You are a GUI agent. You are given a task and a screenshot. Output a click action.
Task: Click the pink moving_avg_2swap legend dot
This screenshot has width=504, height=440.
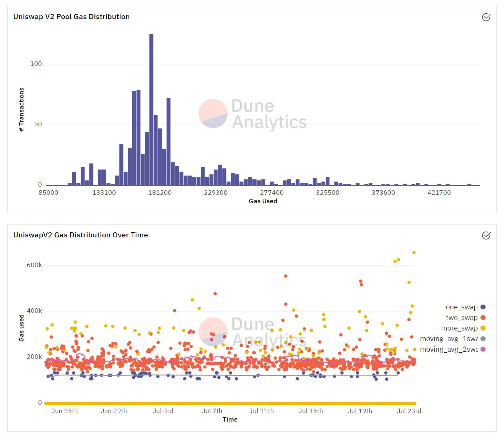coord(483,349)
